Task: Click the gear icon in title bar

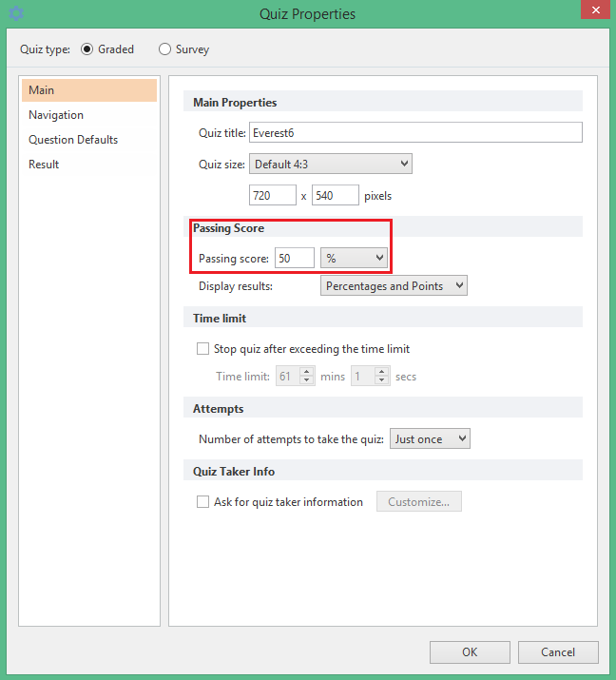Action: (x=16, y=13)
